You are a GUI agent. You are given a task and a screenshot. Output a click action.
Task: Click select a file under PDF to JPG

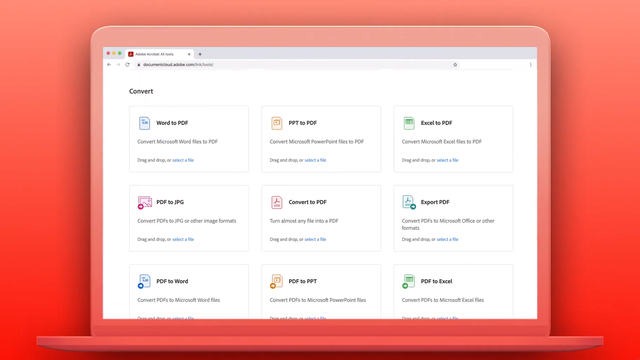183,239
